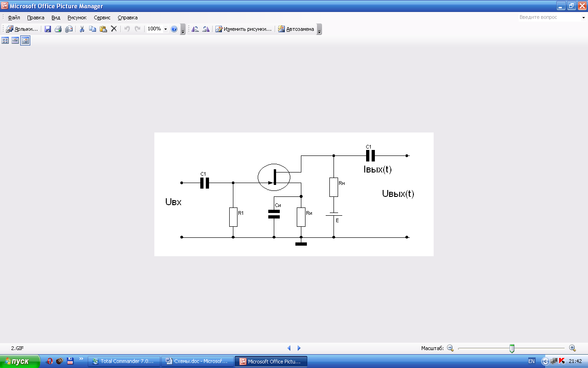Viewport: 588px width, 368px height.
Task: Open the Рисунок menu
Action: click(77, 17)
